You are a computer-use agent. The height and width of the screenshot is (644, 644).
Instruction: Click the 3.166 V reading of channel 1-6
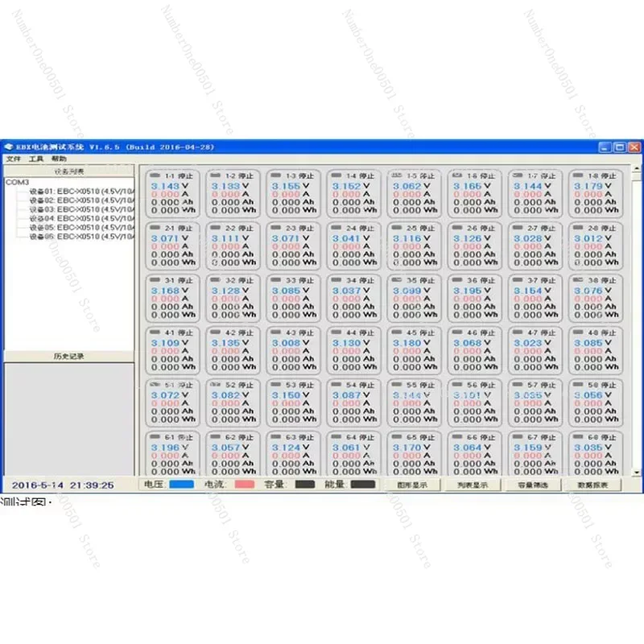click(x=472, y=186)
